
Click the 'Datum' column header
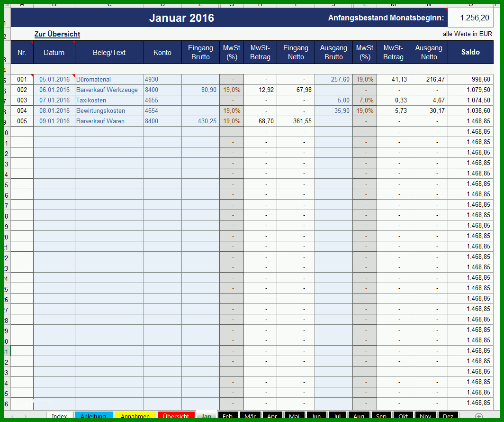click(x=54, y=53)
